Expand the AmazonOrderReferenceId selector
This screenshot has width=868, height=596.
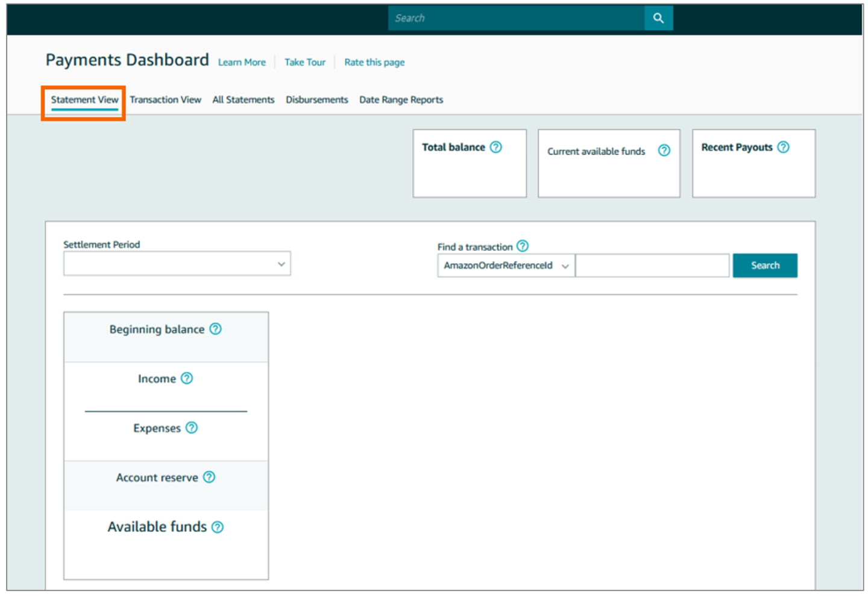pos(564,265)
